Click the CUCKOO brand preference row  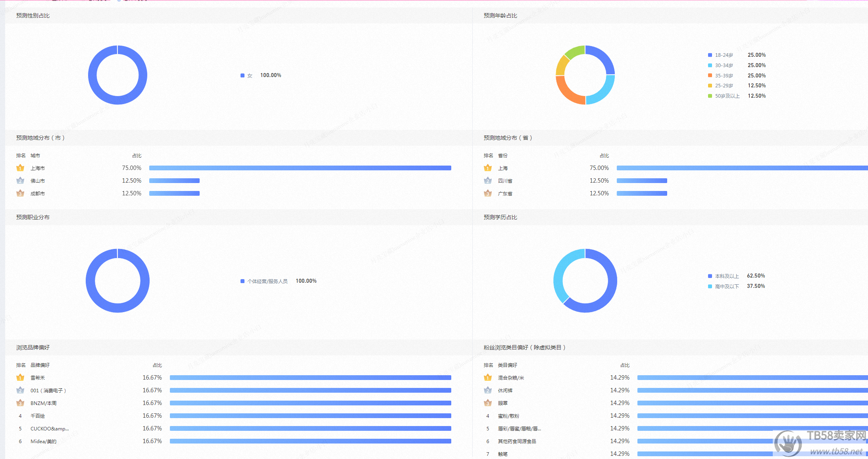(50, 428)
